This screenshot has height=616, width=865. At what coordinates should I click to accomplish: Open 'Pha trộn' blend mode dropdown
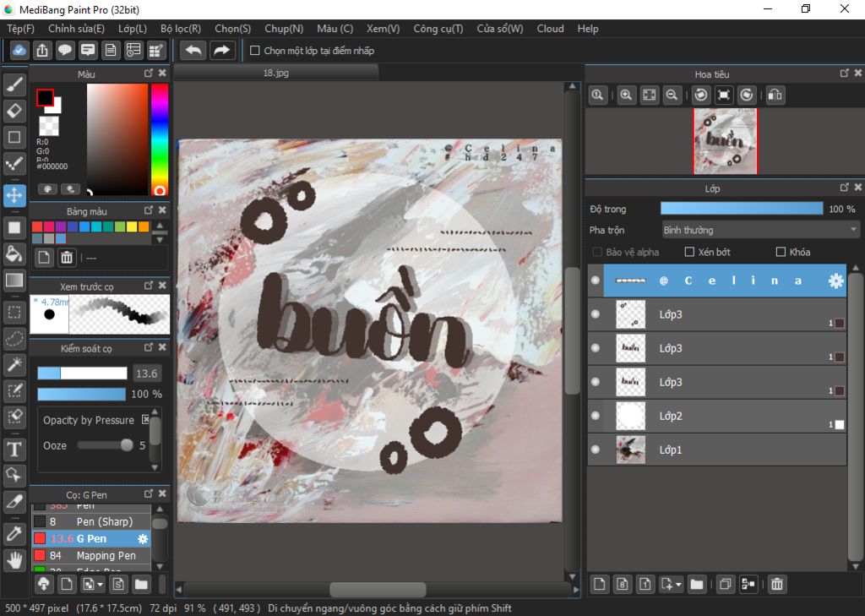[x=760, y=230]
